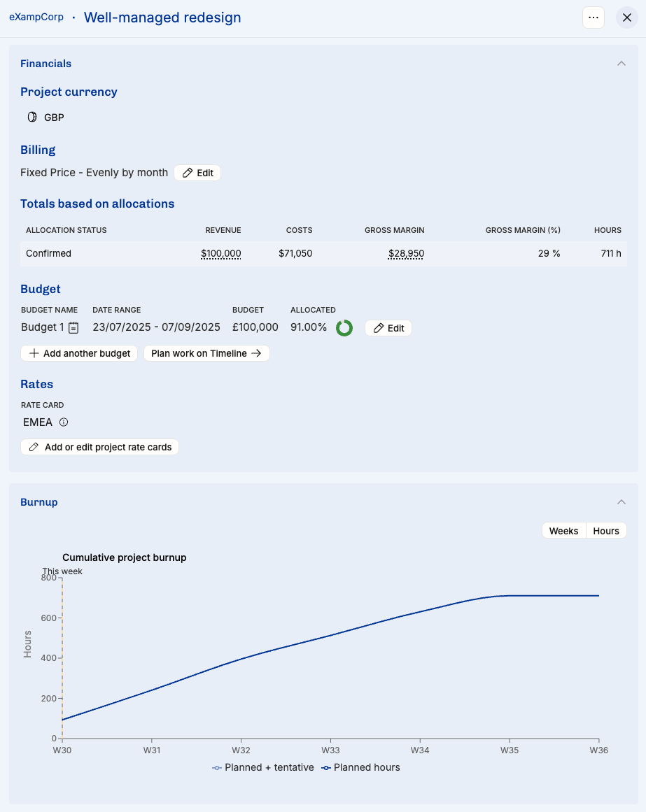Screen dimensions: 646x812
Task: Switch burnup chart to Hours view
Action: point(606,531)
